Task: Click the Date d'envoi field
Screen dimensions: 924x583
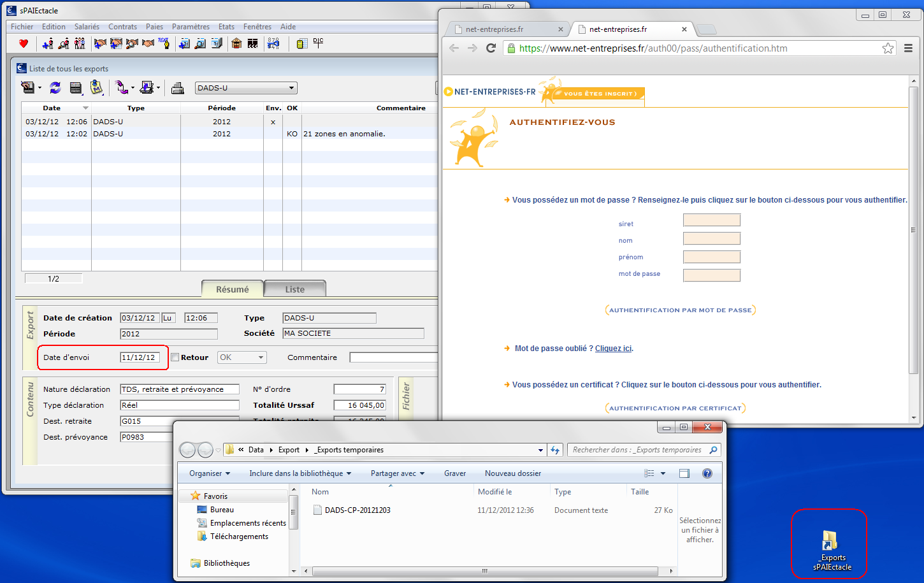Action: pos(140,357)
